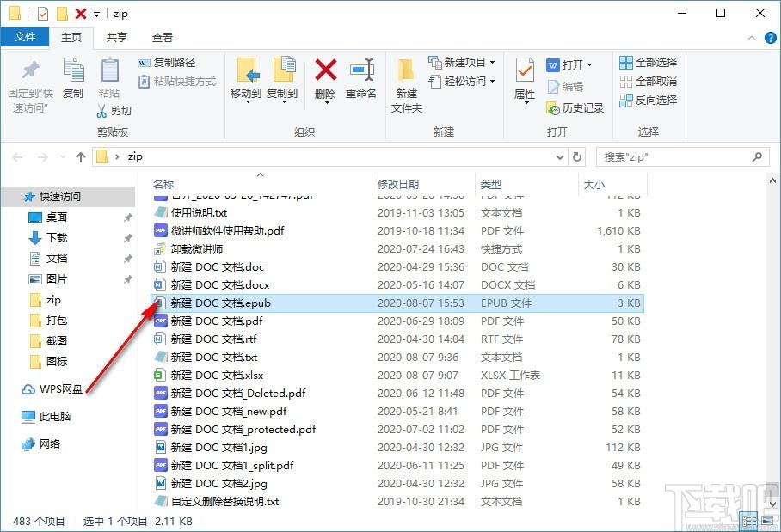Open the Copy to (复制到) menu
Viewport: 781px width, 532px height.
pyautogui.click(x=282, y=80)
